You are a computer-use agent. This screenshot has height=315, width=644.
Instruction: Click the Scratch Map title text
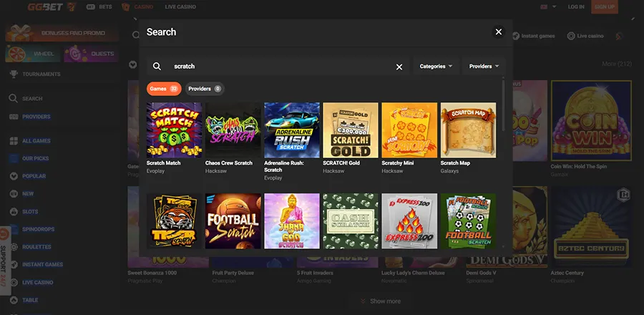pyautogui.click(x=455, y=163)
